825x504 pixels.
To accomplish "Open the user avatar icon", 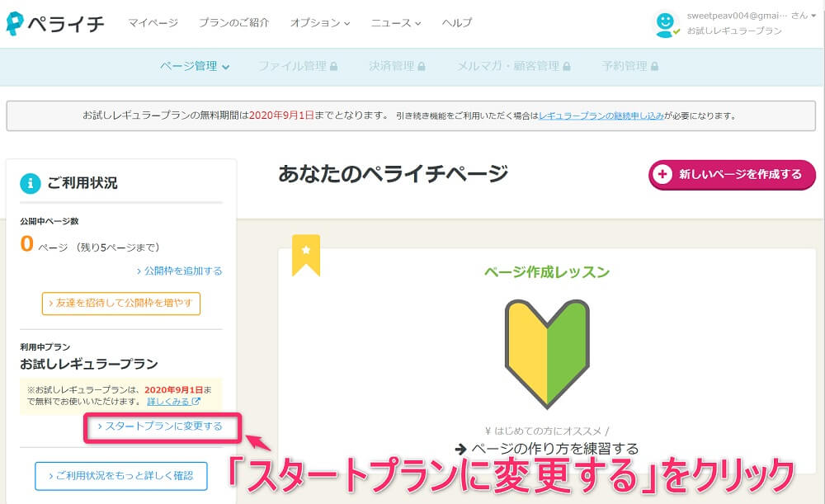I will click(665, 24).
